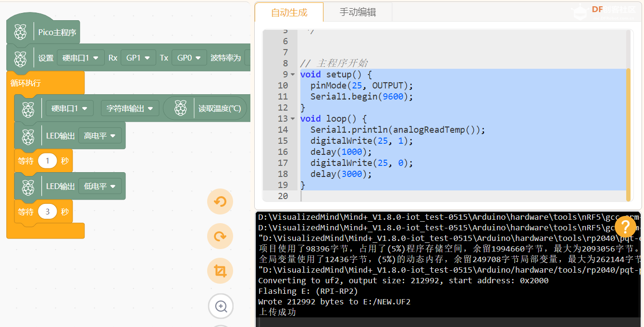Click the 上传成功 console message
This screenshot has width=644, height=327.
coord(277,312)
